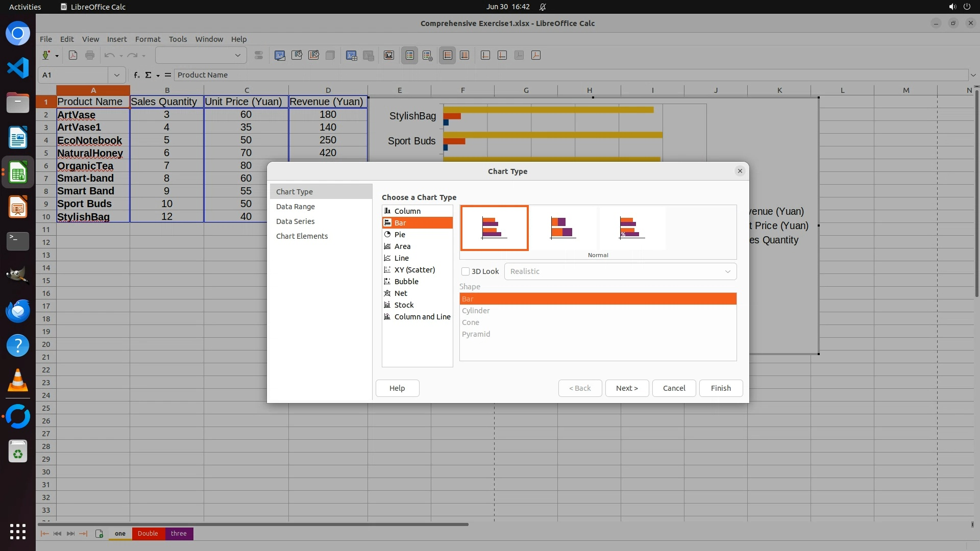Image resolution: width=980 pixels, height=551 pixels.
Task: Enable the 3D Look checkbox
Action: (465, 271)
